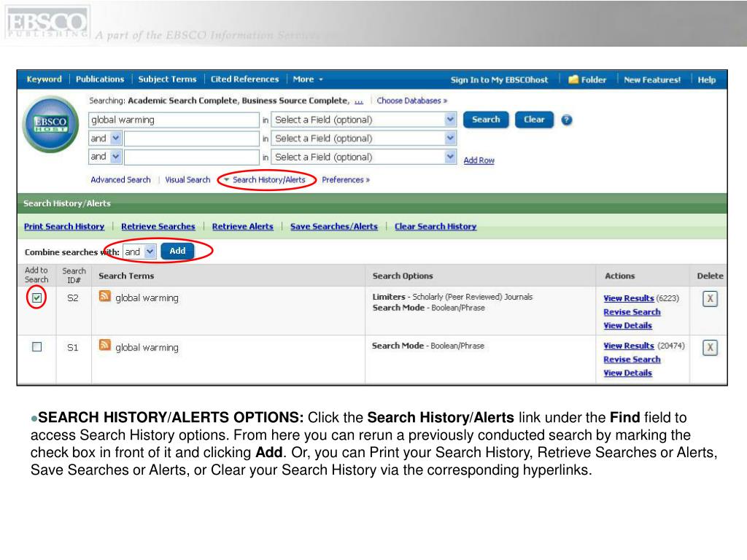Click Print Search History link
The image size is (747, 560).
(64, 227)
